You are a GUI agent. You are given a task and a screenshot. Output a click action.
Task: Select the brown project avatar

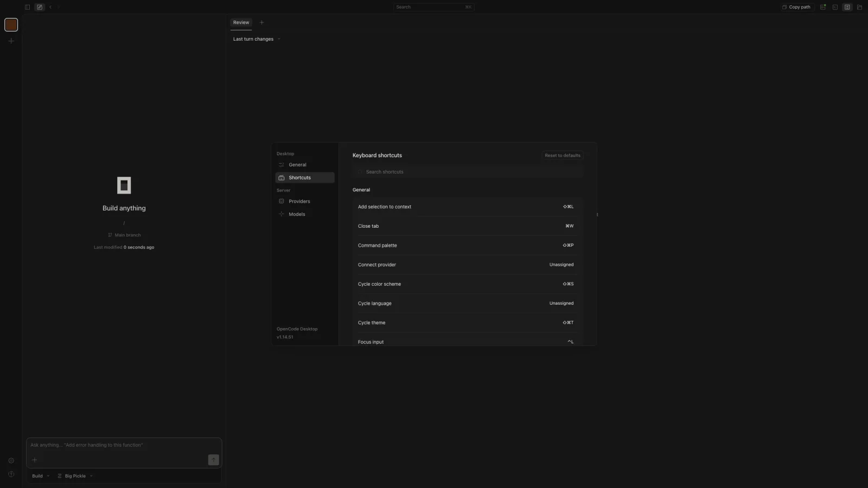tap(11, 24)
